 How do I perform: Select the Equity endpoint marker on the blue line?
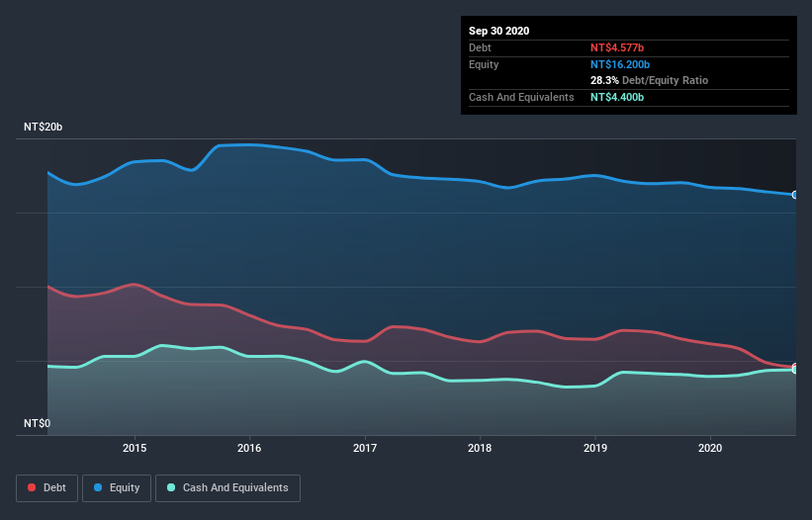tap(795, 195)
